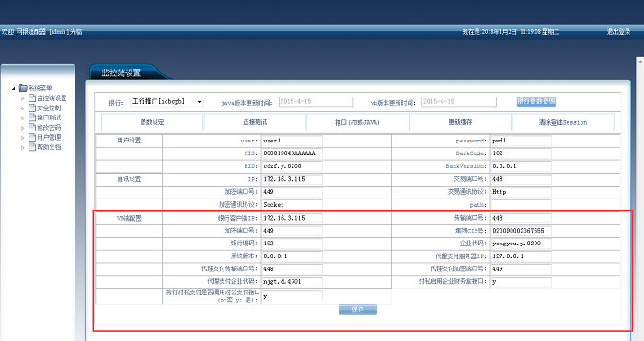Click the 交易通讯协议 field containing Http
The width and height of the screenshot is (644, 341).
click(522, 192)
